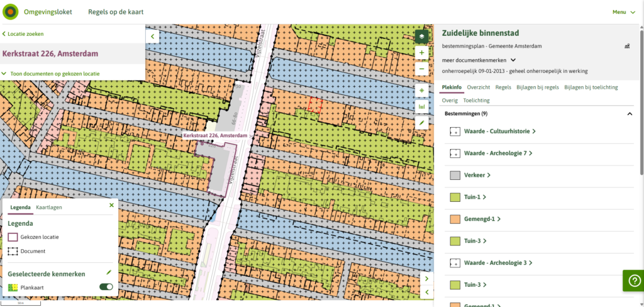Edit Geselecteerde kenmerken with pencil icon
Viewport: 644px width, 307px height.
[109, 272]
